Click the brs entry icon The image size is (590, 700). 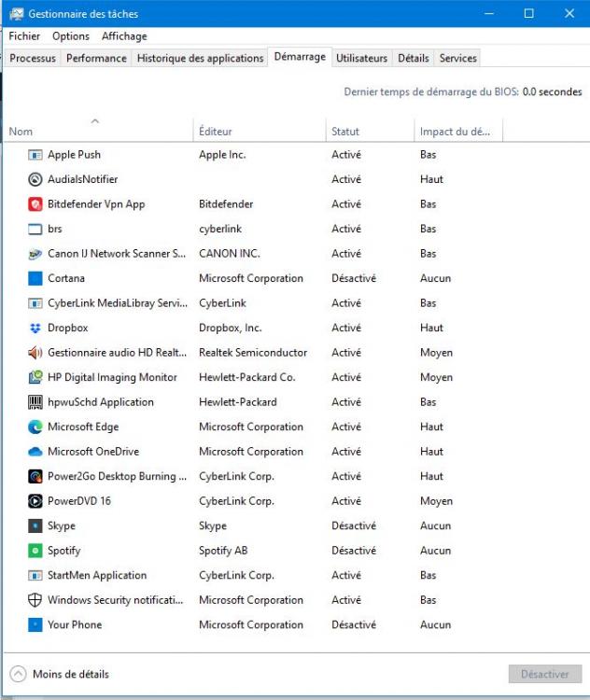click(35, 229)
